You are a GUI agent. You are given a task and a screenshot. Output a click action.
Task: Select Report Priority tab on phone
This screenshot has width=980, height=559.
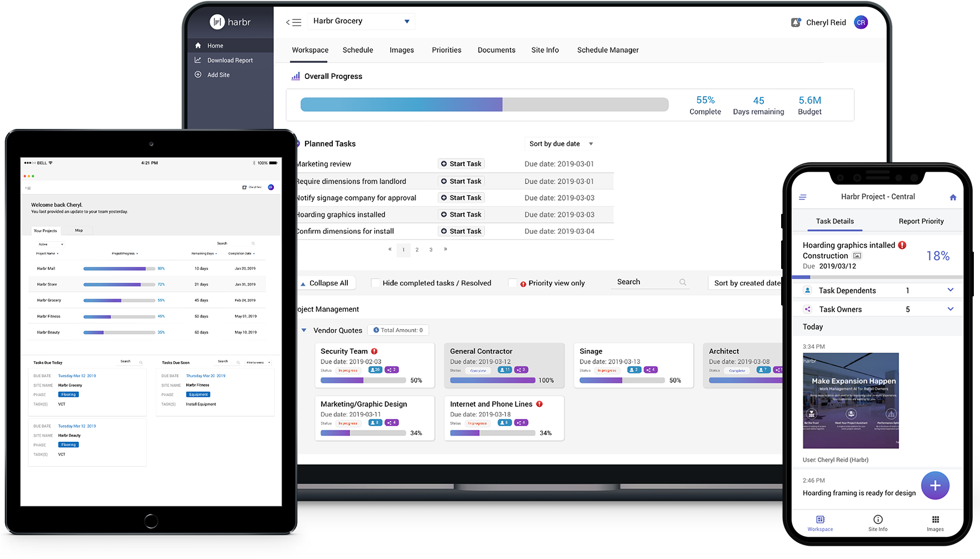click(x=921, y=221)
